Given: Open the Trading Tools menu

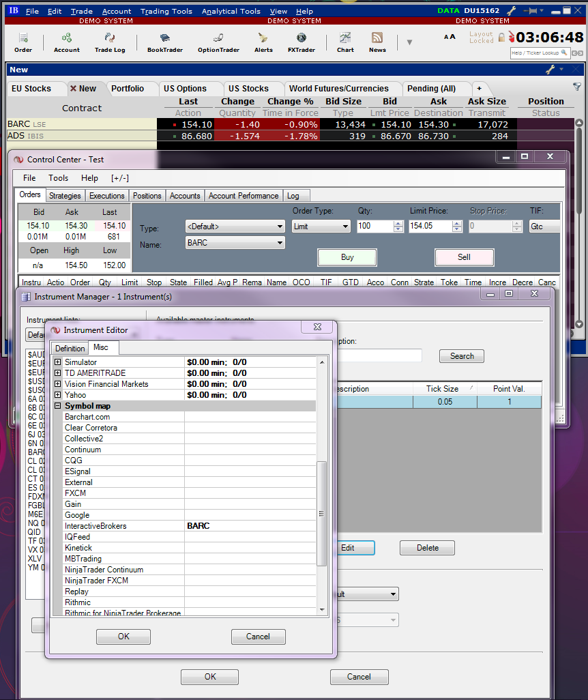Looking at the screenshot, I should coord(166,11).
